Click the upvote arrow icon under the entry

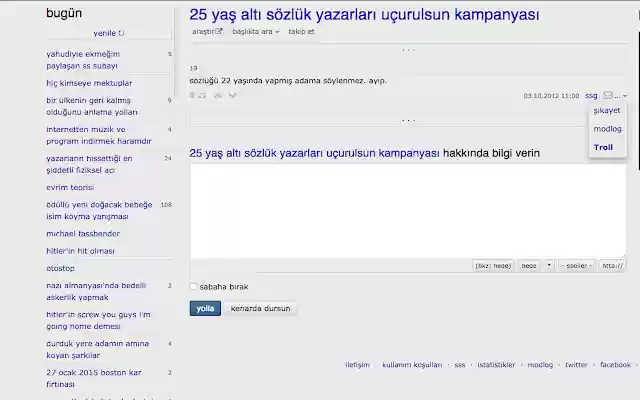(x=218, y=95)
